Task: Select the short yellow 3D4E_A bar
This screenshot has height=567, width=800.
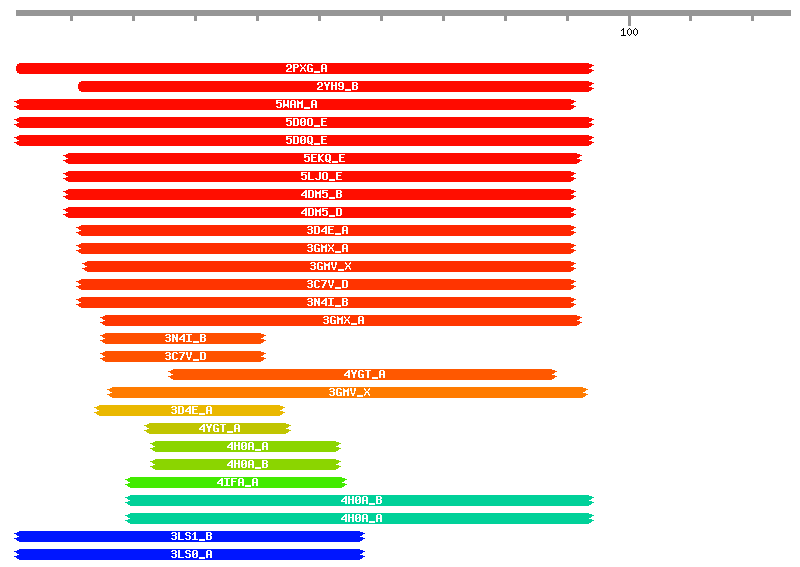Action: point(189,410)
